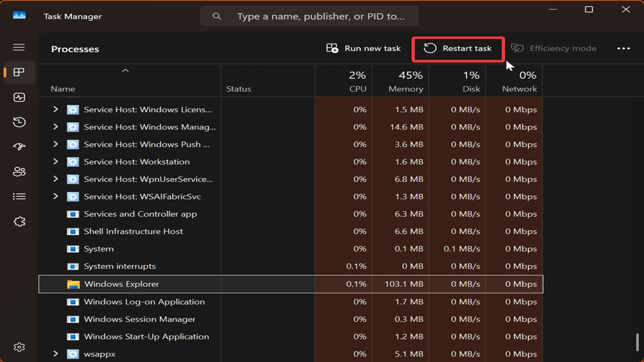Viewport: 644px width, 362px height.
Task: Expand Service Host: WSAIFabricSvc group
Action: coord(55,196)
